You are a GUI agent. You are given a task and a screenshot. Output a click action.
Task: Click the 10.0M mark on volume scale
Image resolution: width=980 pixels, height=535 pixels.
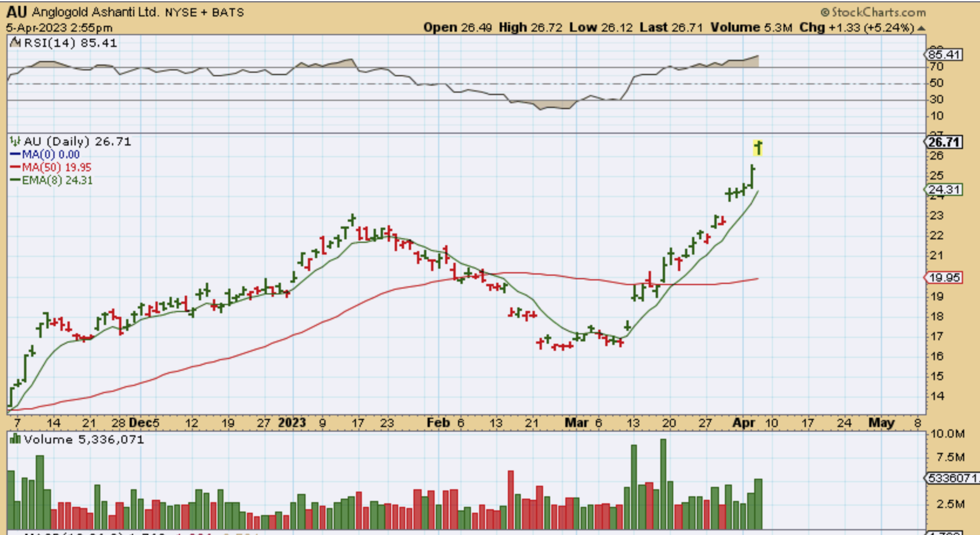click(948, 434)
